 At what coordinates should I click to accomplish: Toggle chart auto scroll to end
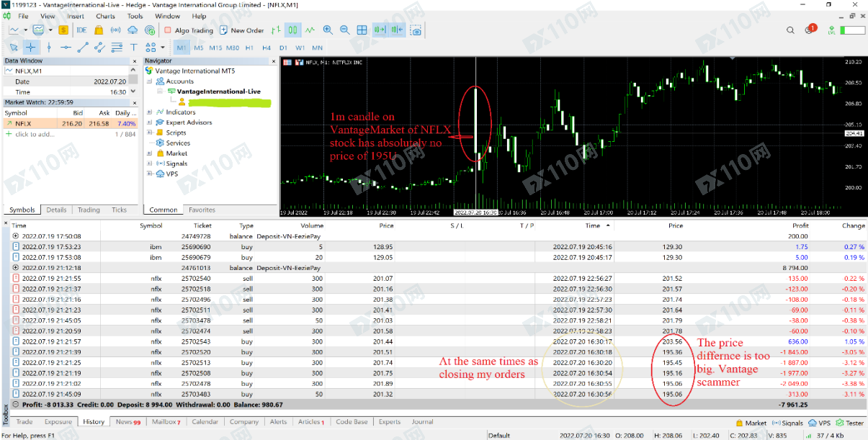pos(380,30)
